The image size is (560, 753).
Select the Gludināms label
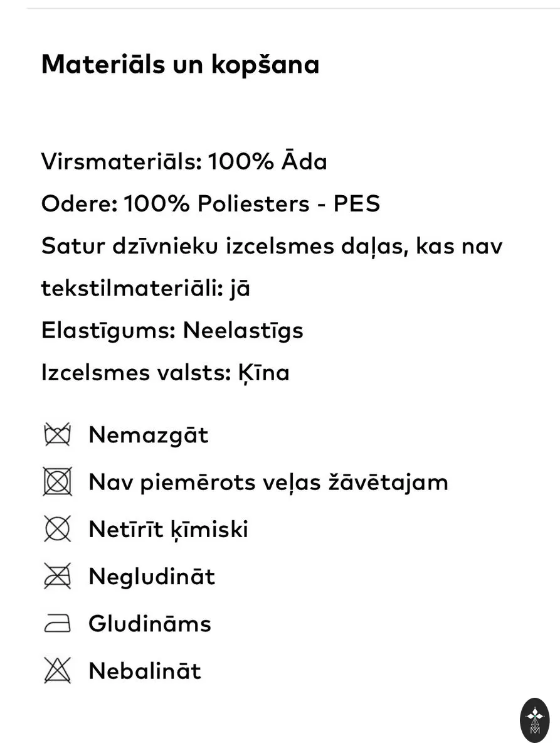click(150, 624)
